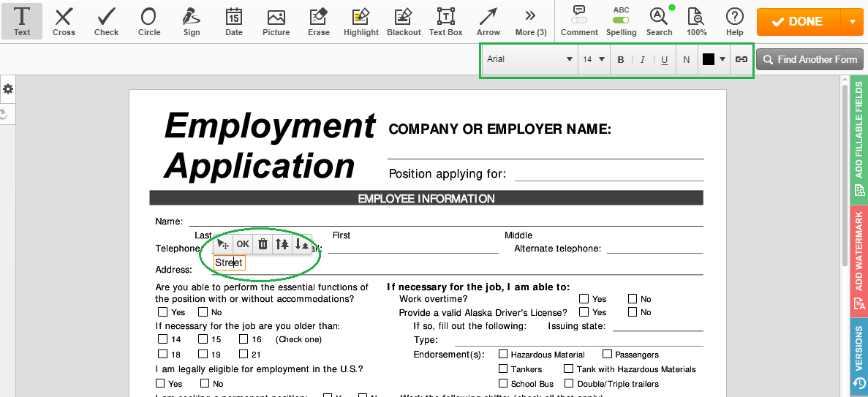Check the age 18 box

click(x=162, y=354)
